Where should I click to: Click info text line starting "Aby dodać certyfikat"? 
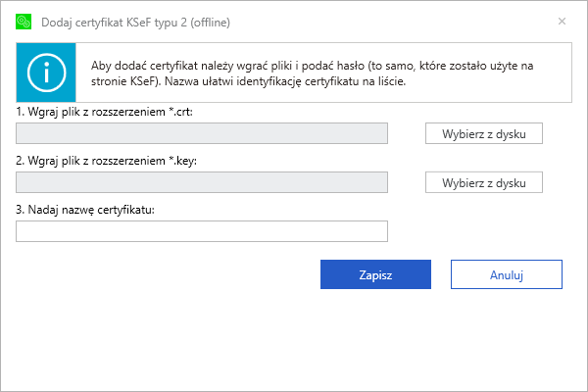pyautogui.click(x=312, y=65)
